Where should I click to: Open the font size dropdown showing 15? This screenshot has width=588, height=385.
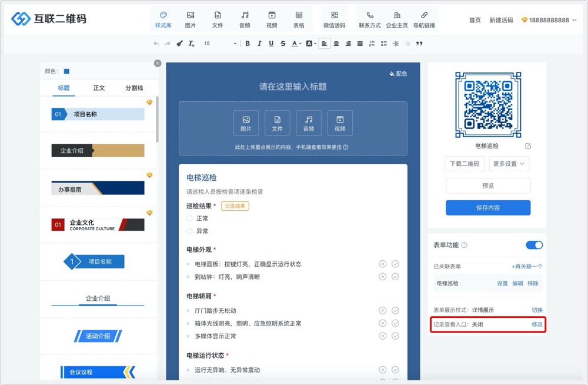(220, 44)
